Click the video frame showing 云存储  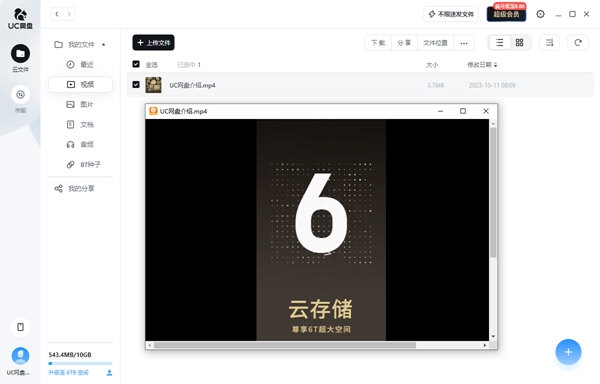coord(321,229)
